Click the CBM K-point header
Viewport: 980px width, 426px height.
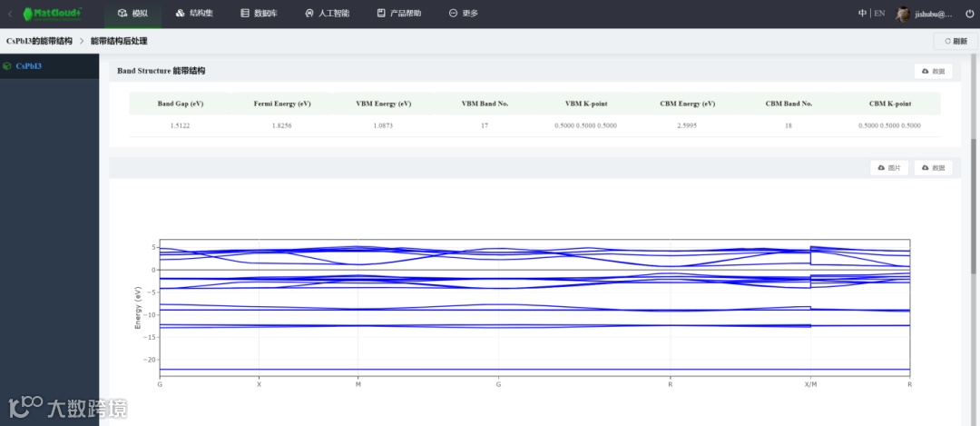point(890,104)
